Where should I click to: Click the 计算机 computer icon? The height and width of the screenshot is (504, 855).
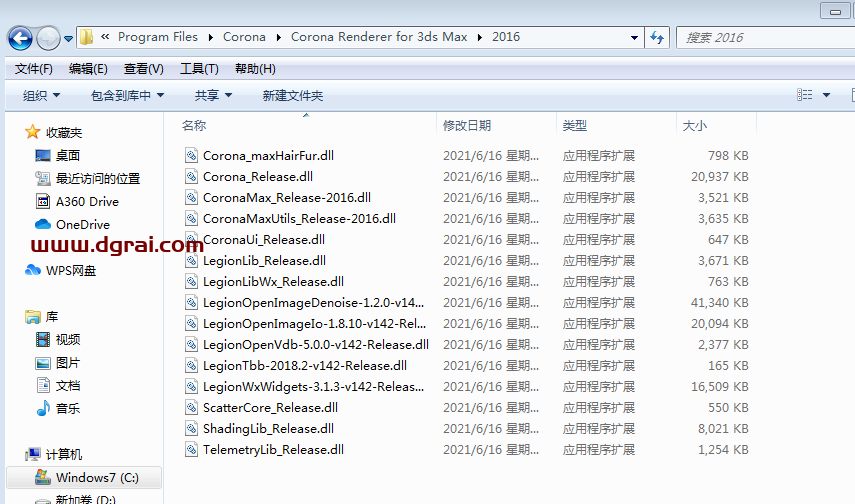tap(33, 454)
